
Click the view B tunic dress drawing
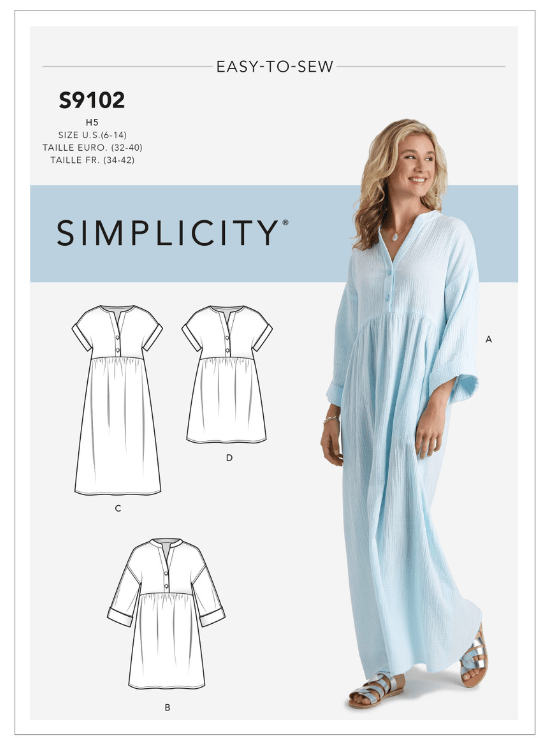(x=167, y=614)
